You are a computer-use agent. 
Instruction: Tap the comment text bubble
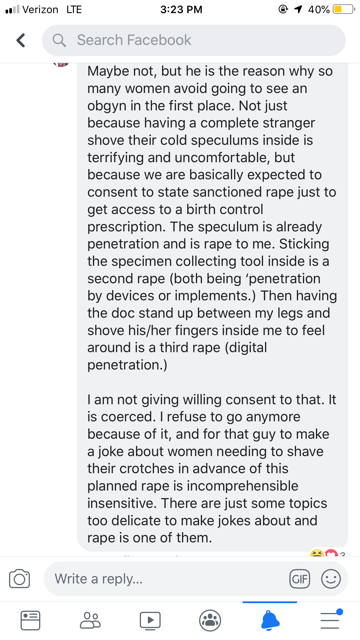click(x=212, y=305)
